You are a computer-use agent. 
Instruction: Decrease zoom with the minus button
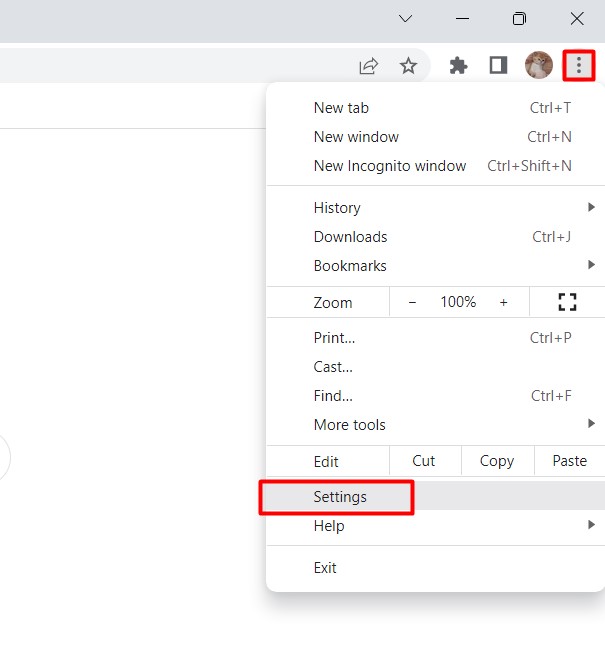pyautogui.click(x=412, y=302)
